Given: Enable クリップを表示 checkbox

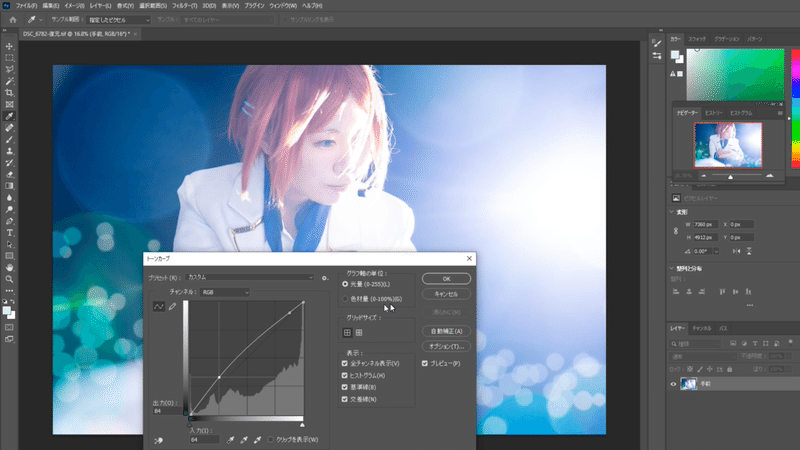Looking at the screenshot, I should 270,440.
